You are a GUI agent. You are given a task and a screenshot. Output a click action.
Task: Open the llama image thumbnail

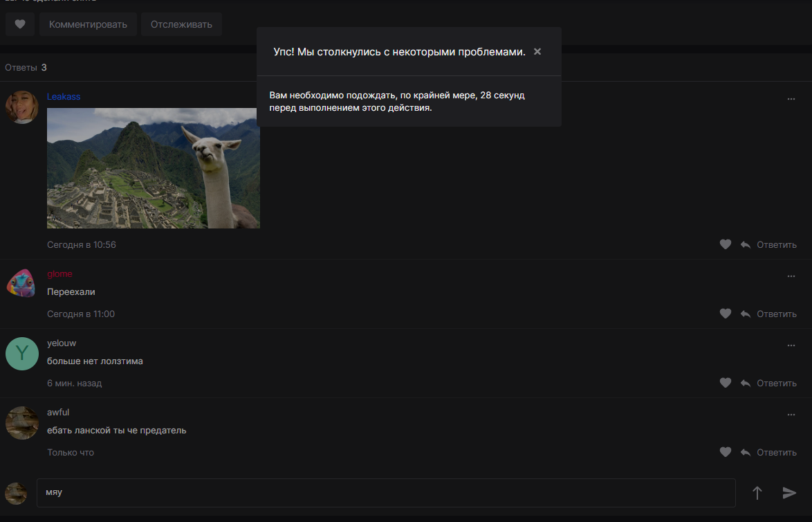pyautogui.click(x=154, y=168)
